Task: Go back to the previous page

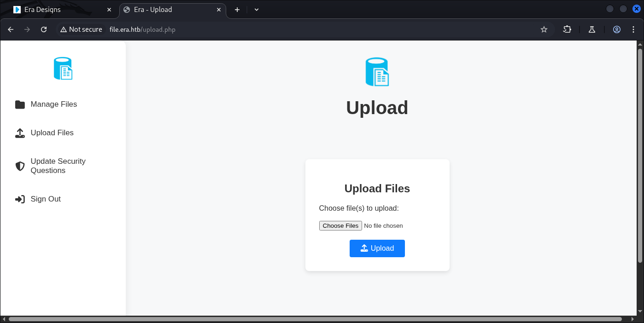Action: coord(11,29)
